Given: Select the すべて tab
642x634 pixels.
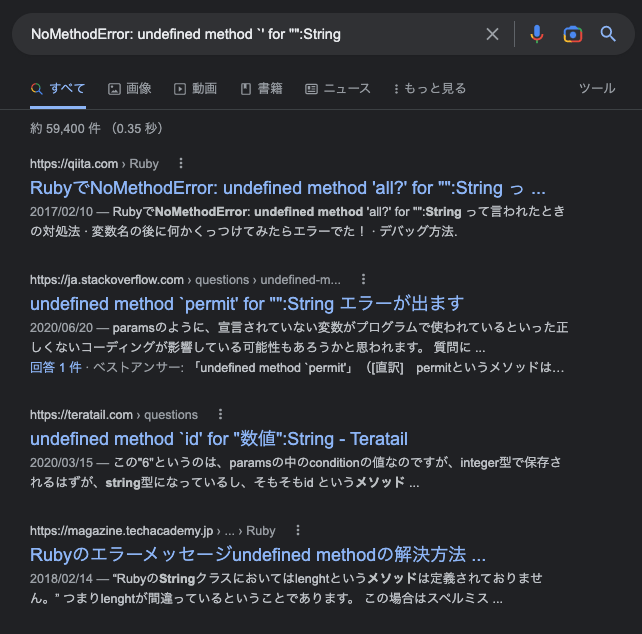Looking at the screenshot, I should [x=58, y=88].
